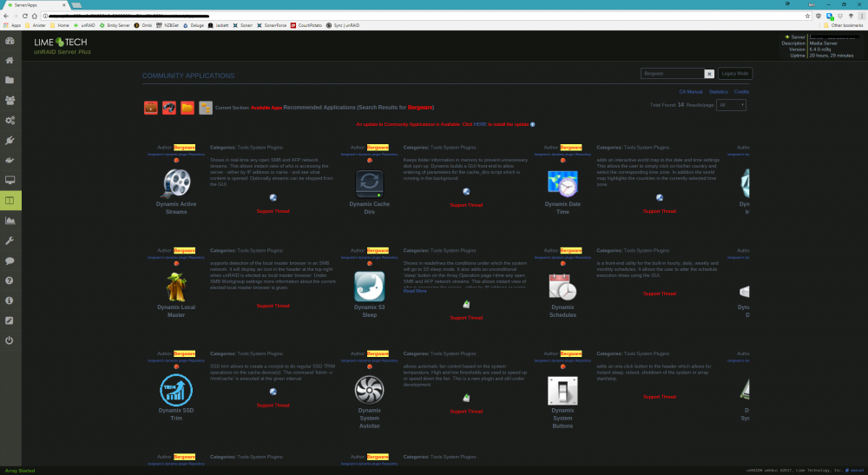Open system Info via the circled i icon

[x=10, y=300]
